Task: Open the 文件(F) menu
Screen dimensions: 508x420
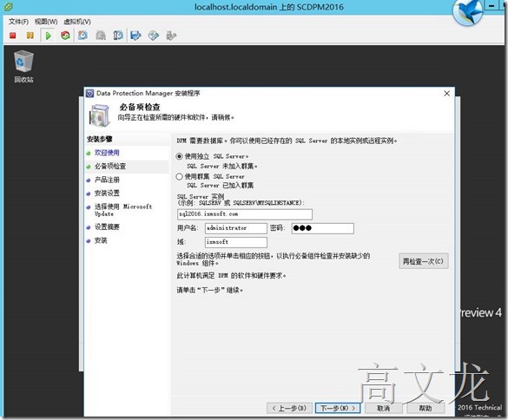Action: tap(18, 22)
